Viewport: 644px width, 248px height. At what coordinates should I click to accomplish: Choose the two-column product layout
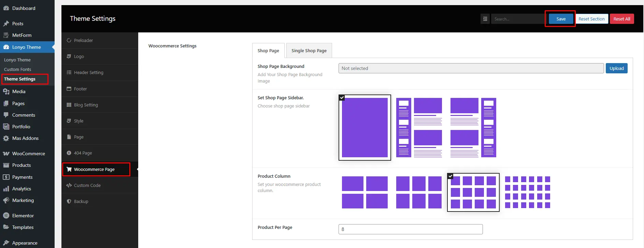coord(365,192)
